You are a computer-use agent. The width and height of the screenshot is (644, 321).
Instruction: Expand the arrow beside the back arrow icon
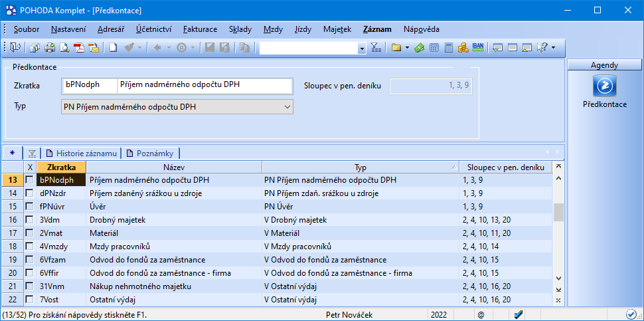(169, 48)
